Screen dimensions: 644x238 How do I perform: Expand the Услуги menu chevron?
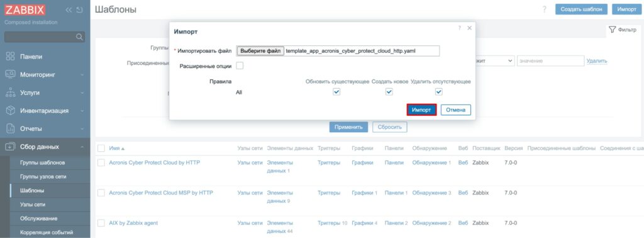coord(82,93)
